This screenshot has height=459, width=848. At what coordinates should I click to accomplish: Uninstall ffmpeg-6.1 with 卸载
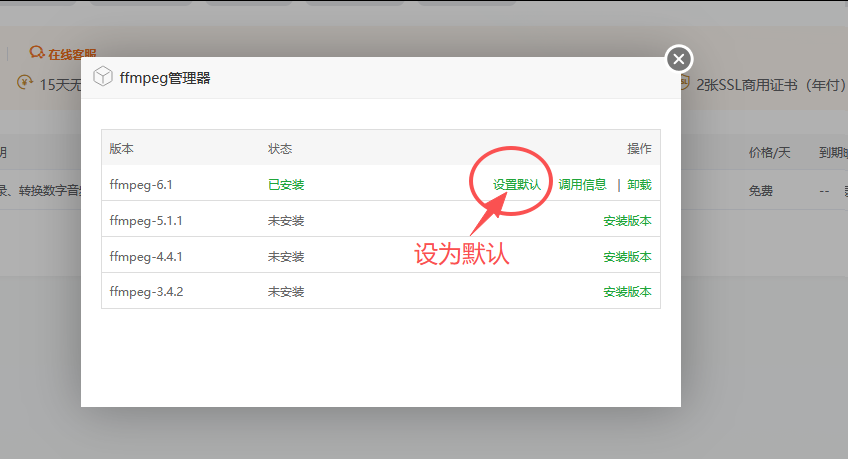click(x=639, y=184)
